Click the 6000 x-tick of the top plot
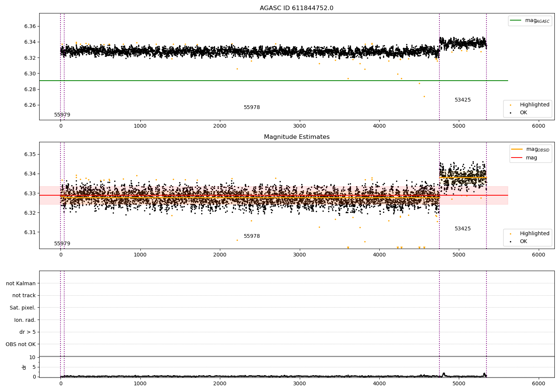The image size is (560, 392). [x=538, y=126]
